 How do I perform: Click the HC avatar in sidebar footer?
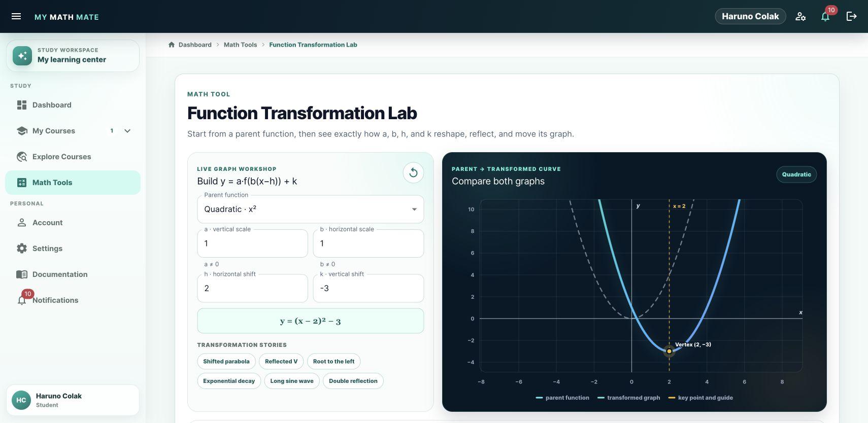tap(21, 400)
